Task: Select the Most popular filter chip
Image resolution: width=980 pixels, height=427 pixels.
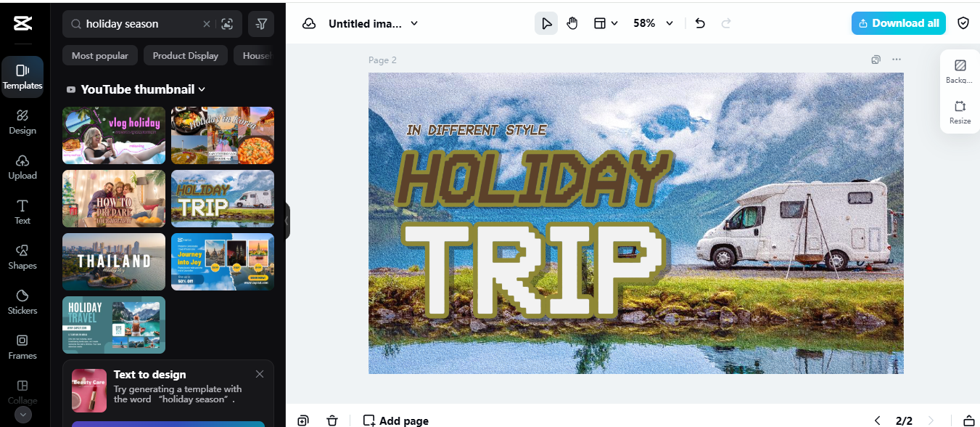Action: tap(100, 56)
